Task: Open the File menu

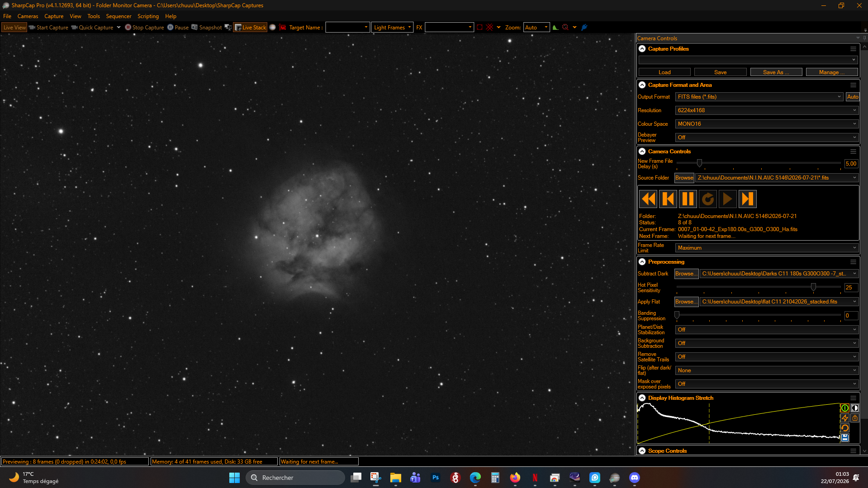Action: click(7, 16)
